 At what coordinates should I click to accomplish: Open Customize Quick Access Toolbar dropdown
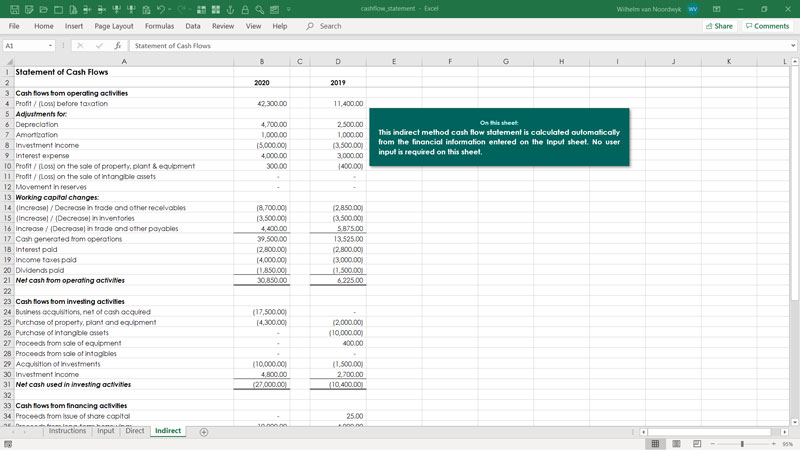point(289,9)
